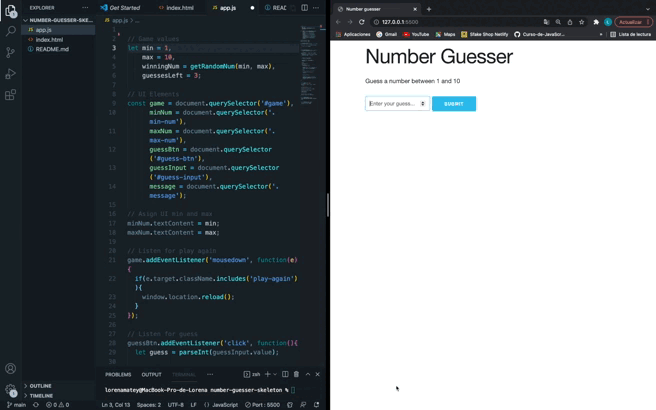Open the Extensions view

click(10, 95)
